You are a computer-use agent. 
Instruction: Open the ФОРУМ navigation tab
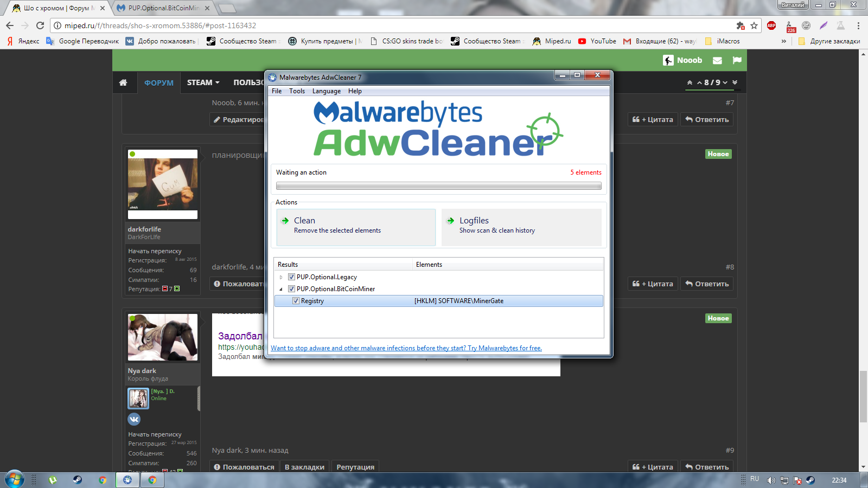[159, 83]
